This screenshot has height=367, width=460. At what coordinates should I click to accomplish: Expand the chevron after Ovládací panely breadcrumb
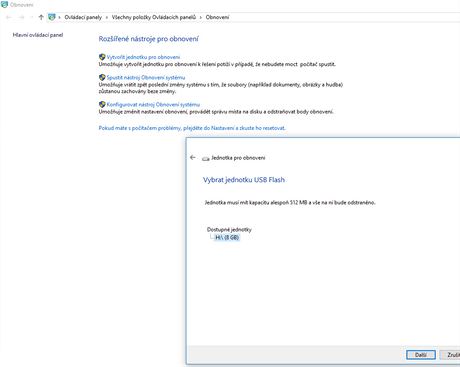107,17
